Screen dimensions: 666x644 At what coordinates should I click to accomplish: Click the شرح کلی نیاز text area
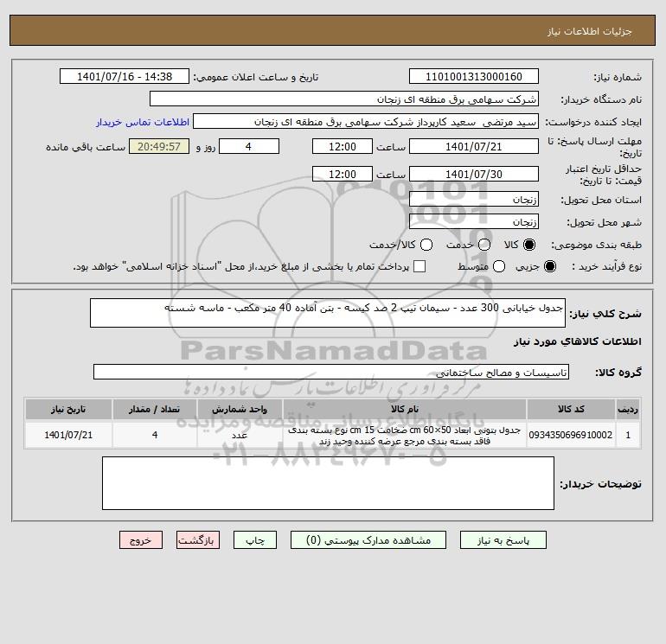click(328, 313)
